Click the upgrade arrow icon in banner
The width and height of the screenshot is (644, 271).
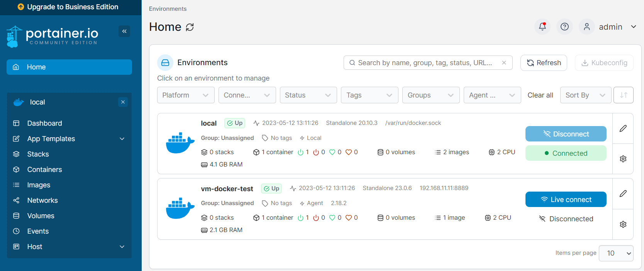coord(21,7)
